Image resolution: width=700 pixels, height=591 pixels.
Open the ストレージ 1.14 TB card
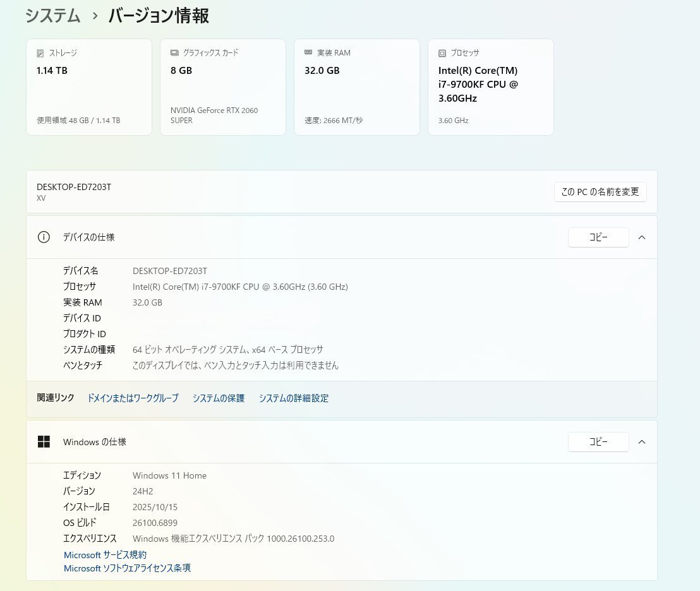pos(89,87)
